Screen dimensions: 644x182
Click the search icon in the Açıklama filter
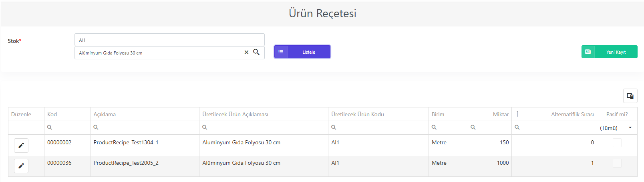pyautogui.click(x=96, y=127)
